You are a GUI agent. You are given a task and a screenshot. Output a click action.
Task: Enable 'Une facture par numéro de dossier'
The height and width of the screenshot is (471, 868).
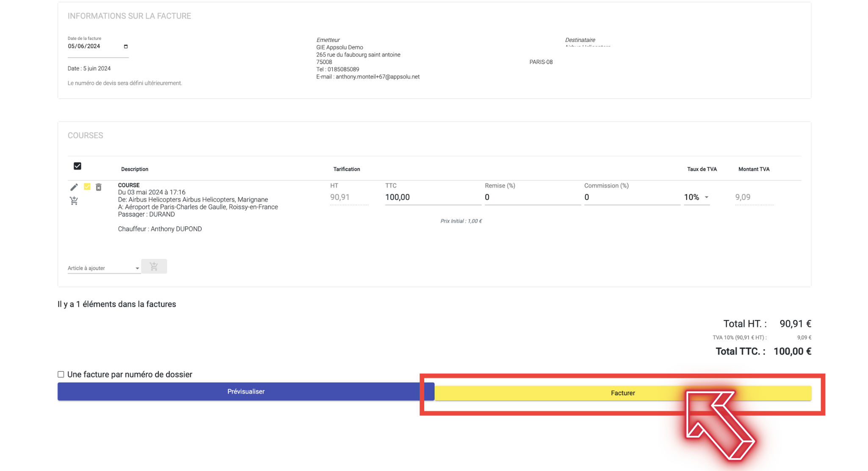61,374
